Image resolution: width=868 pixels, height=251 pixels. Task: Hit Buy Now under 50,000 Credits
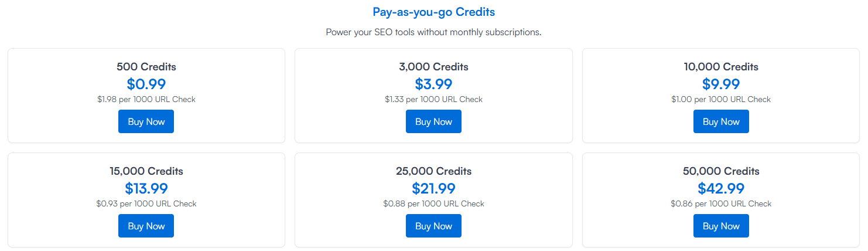(721, 226)
